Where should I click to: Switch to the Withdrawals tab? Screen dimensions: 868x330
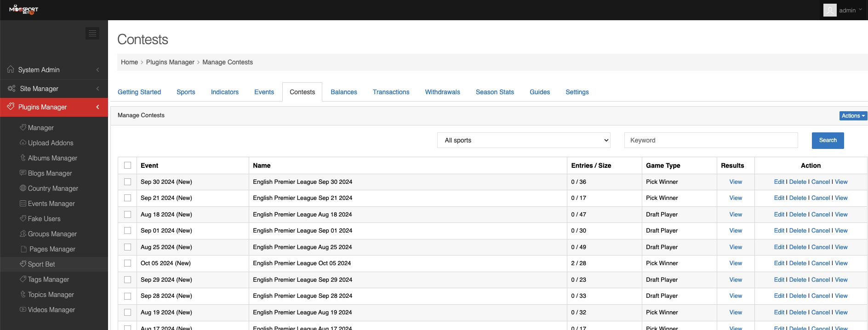click(x=443, y=92)
